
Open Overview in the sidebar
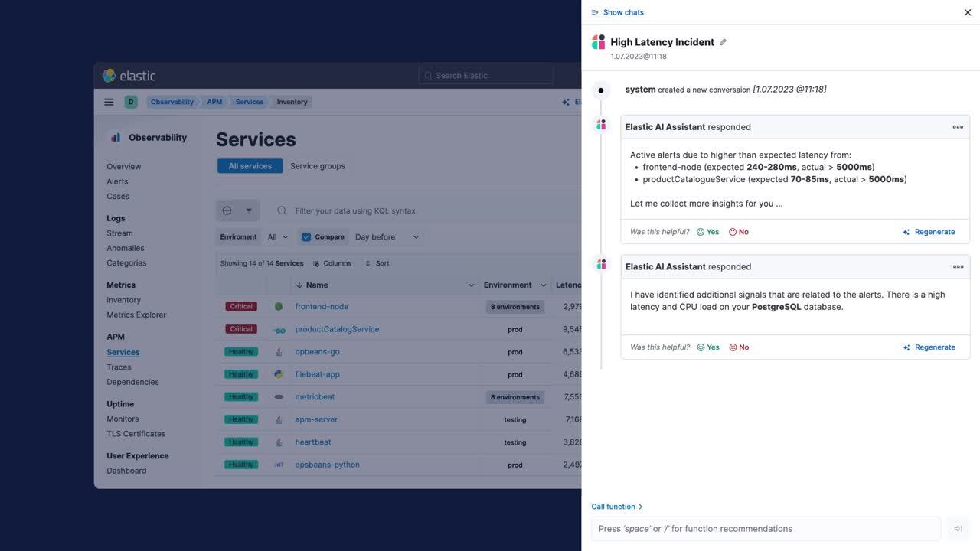(x=124, y=167)
